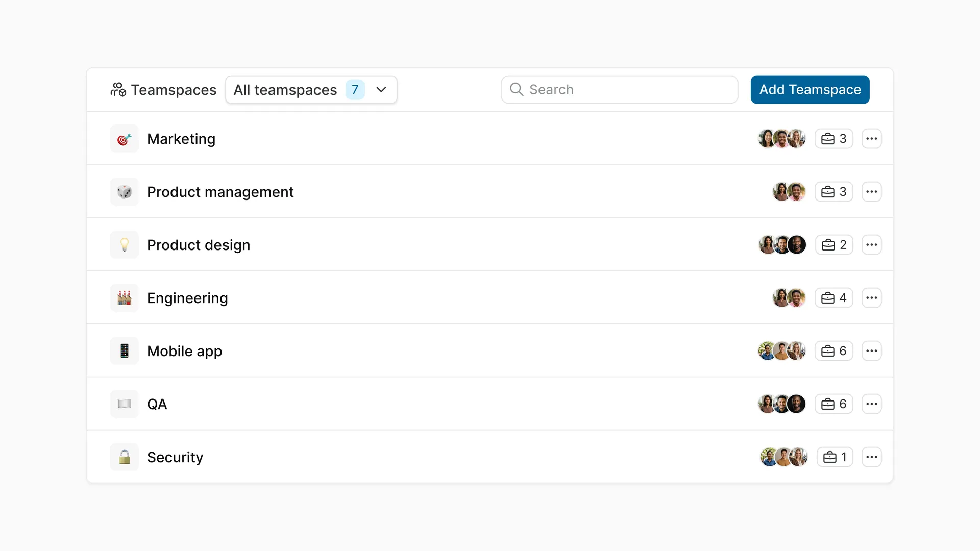The image size is (980, 551).
Task: Open more options menu for Marketing
Action: [871, 139]
